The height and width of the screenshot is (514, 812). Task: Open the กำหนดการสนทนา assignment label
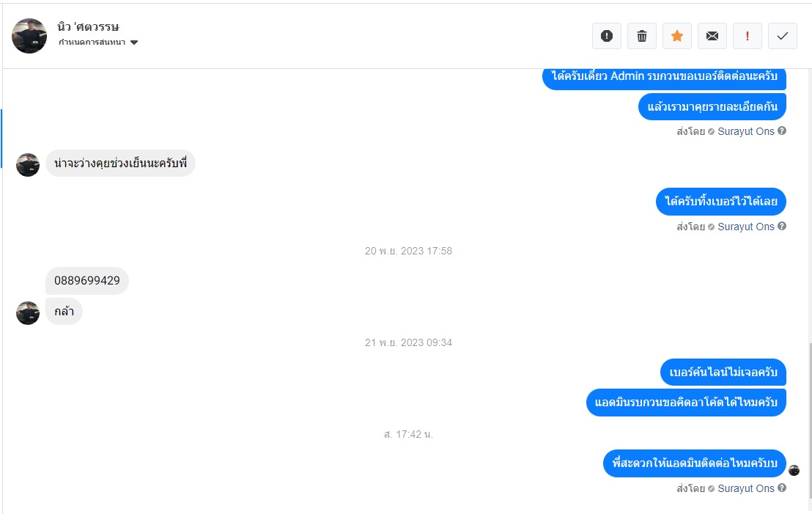[92, 43]
